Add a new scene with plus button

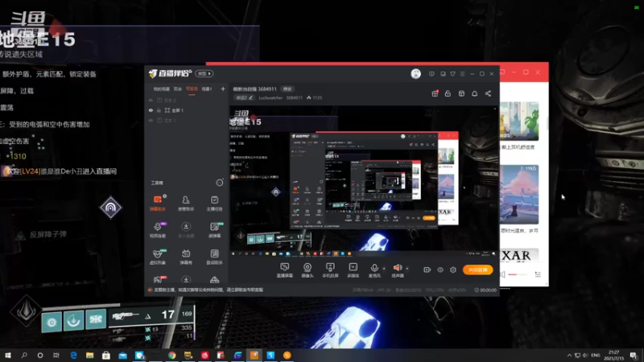(223, 88)
